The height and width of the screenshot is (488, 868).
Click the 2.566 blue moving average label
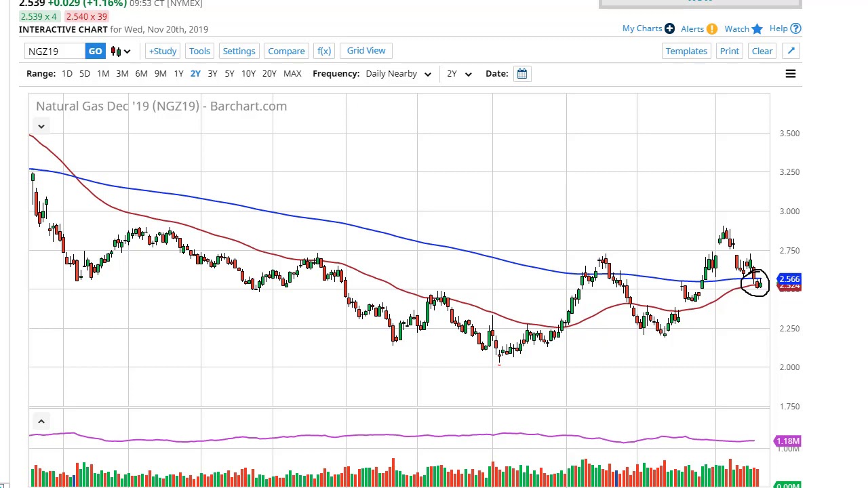pyautogui.click(x=789, y=279)
